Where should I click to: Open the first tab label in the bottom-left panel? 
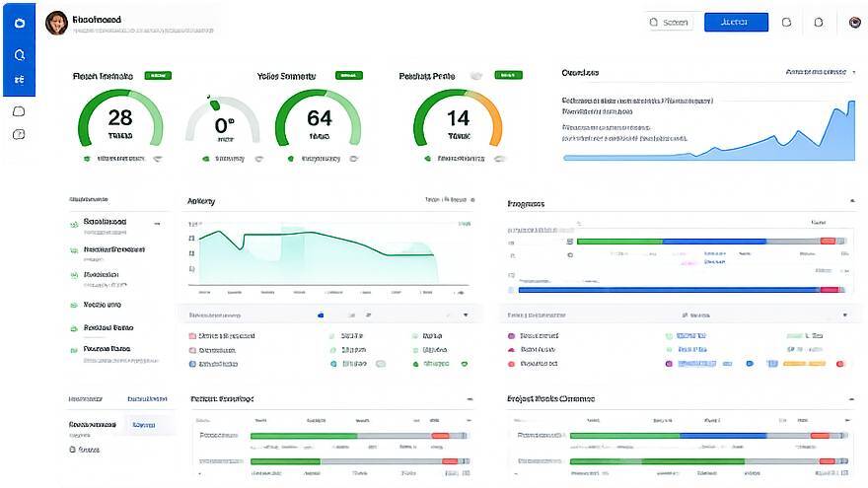coord(85,399)
